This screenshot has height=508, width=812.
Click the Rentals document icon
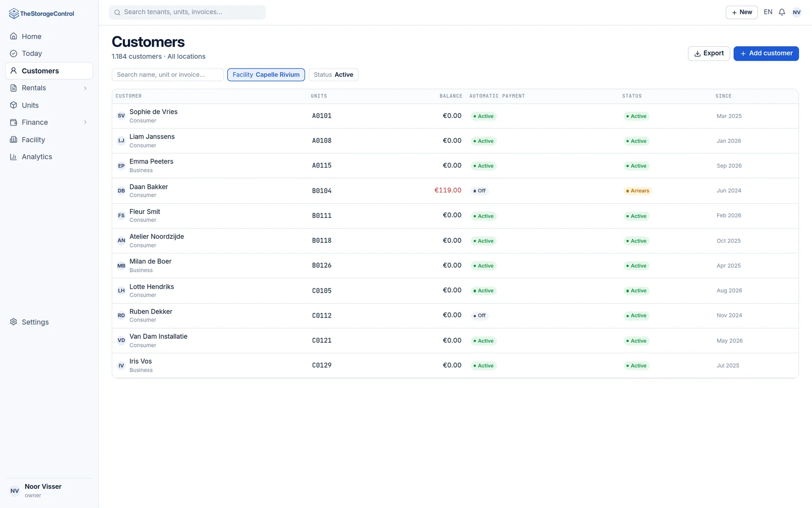(x=14, y=88)
